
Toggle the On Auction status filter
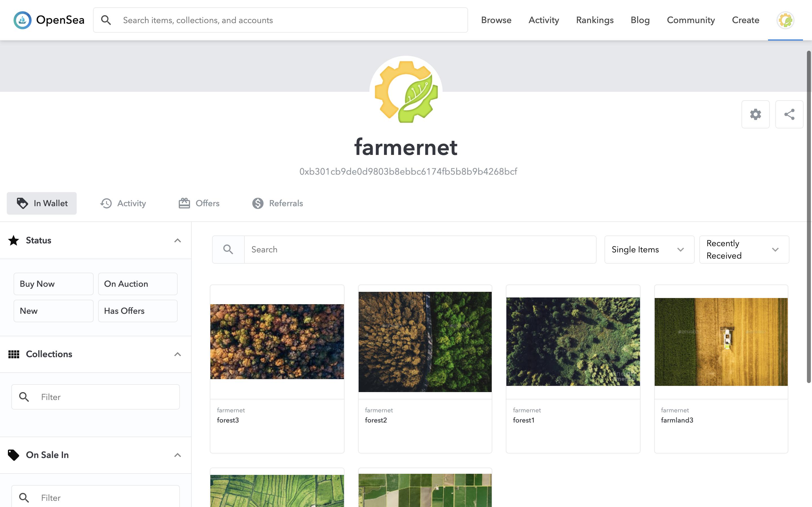(137, 284)
